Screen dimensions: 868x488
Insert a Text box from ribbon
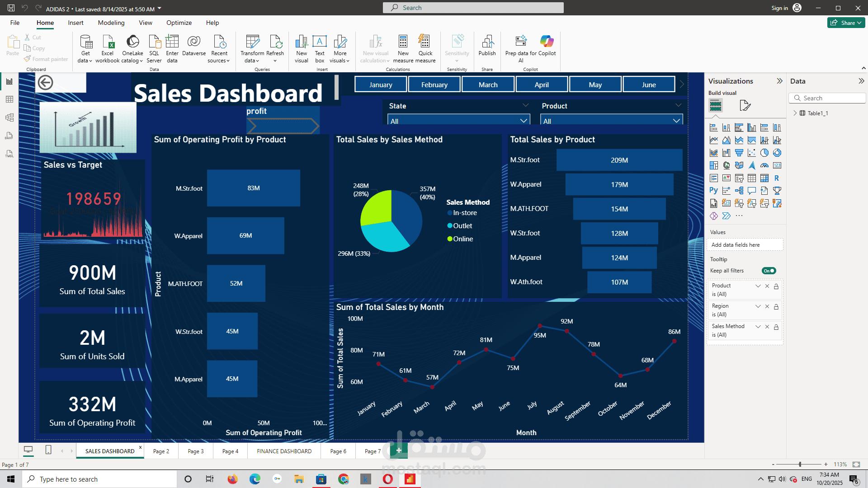(x=320, y=49)
